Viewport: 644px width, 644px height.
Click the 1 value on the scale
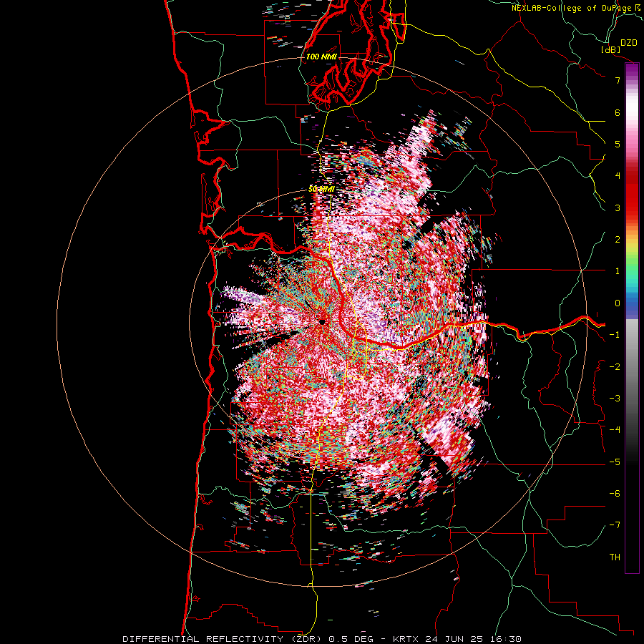coord(618,271)
